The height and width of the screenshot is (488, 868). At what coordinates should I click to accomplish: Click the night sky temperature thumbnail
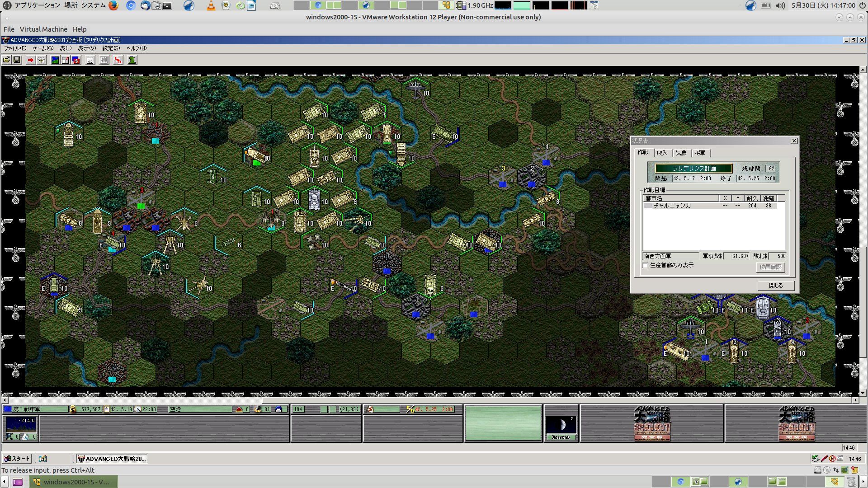[20, 424]
